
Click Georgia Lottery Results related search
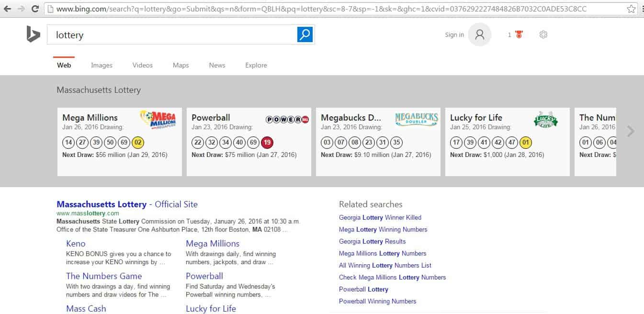click(373, 241)
